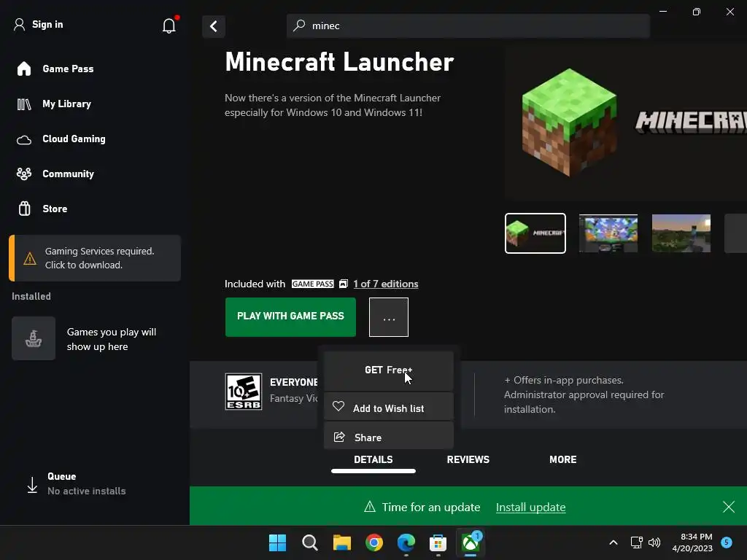Click the volume speaker tray icon
Viewport: 747px width, 560px height.
pos(654,542)
